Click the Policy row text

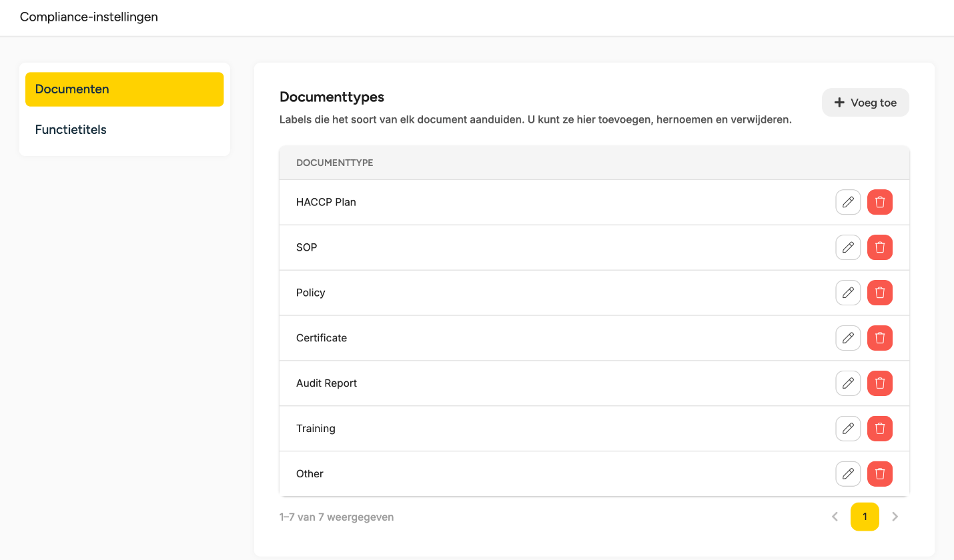[x=311, y=293]
